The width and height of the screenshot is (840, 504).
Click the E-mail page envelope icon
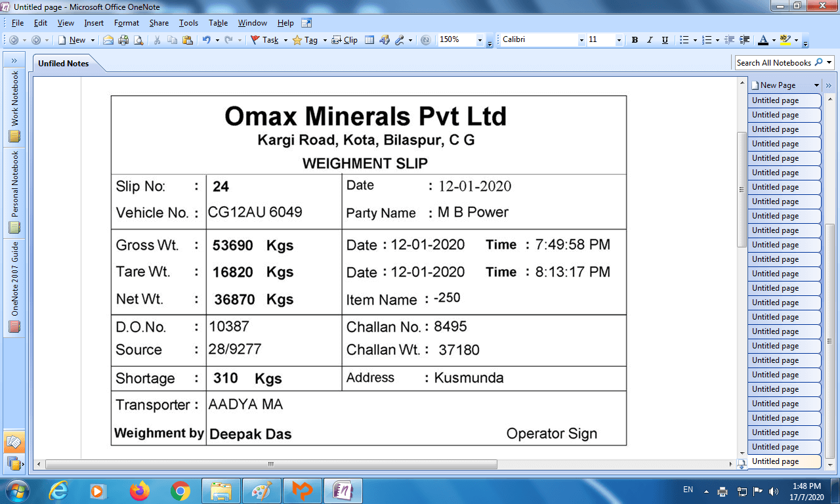[108, 40]
